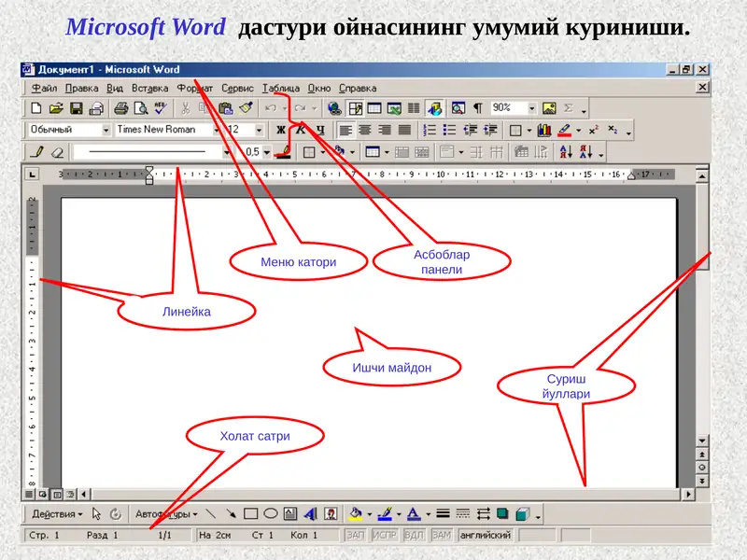
Task: Save the document with the floppy icon
Action: pyautogui.click(x=77, y=108)
